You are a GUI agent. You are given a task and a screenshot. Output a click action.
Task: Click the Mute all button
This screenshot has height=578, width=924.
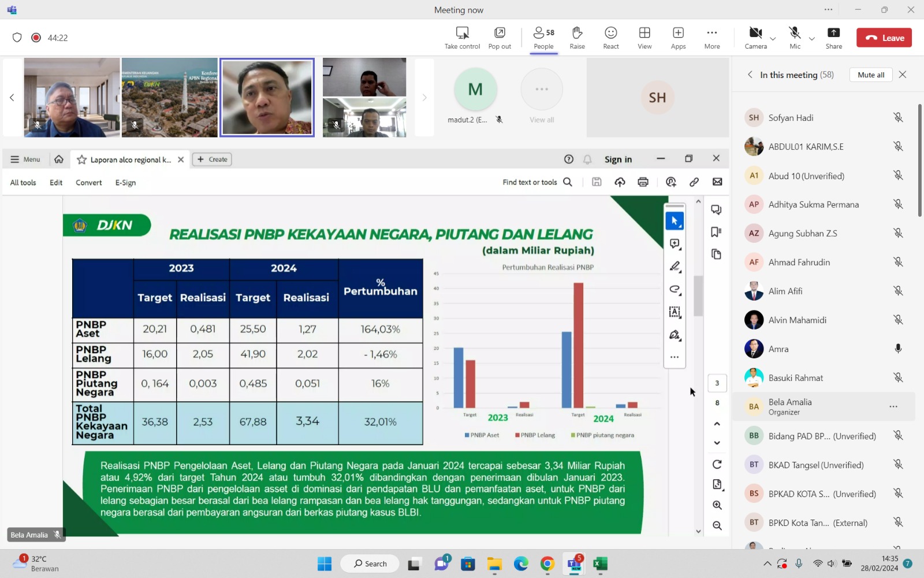871,75
